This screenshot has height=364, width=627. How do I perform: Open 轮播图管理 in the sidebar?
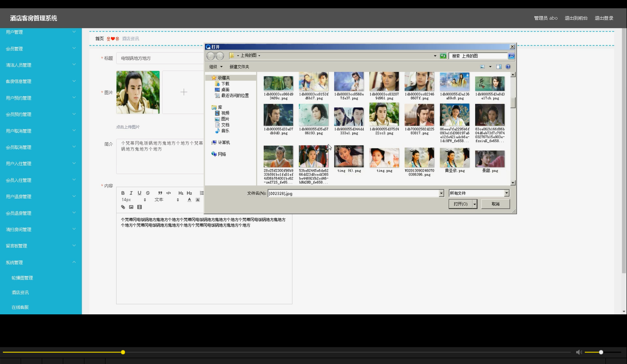tap(22, 278)
